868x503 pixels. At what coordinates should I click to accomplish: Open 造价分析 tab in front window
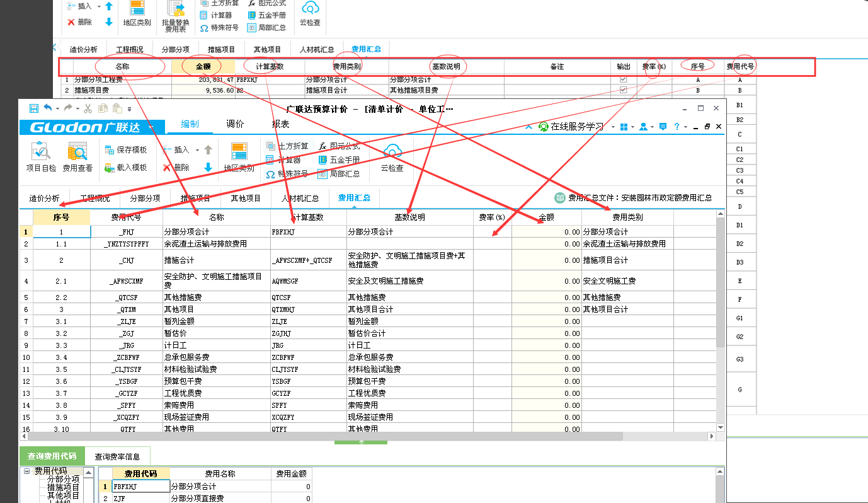pyautogui.click(x=45, y=198)
